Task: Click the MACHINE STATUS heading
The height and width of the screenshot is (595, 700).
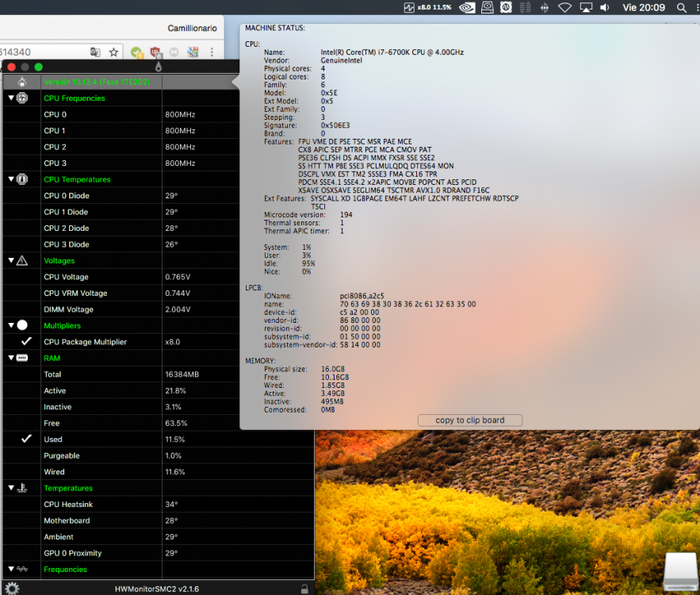Action: [275, 28]
